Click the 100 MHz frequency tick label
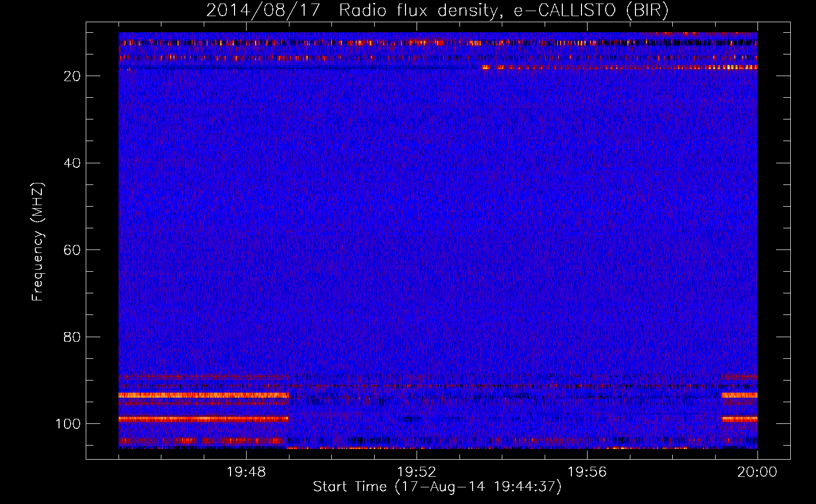This screenshot has width=816, height=504. 68,424
